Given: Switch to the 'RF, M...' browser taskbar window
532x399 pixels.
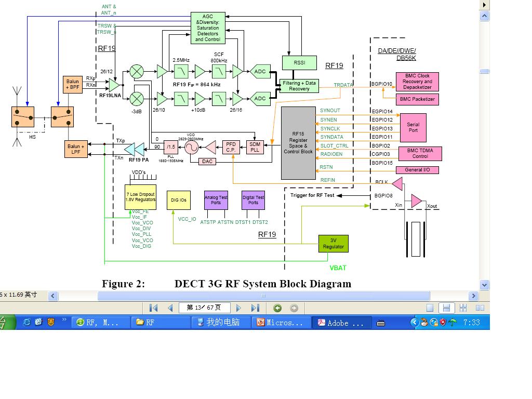Looking at the screenshot, I should pos(101,322).
